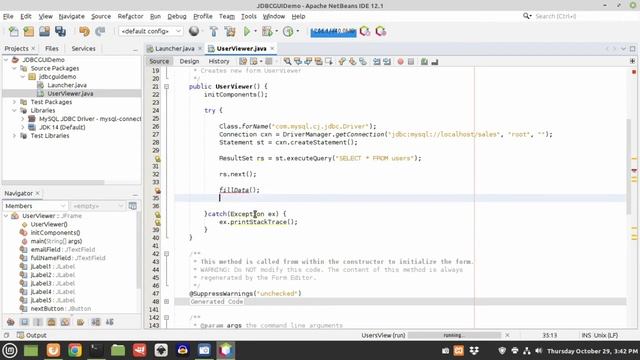The width and height of the screenshot is (640, 360).
Task: Open the Refactor menu
Action: pyautogui.click(x=130, y=16)
